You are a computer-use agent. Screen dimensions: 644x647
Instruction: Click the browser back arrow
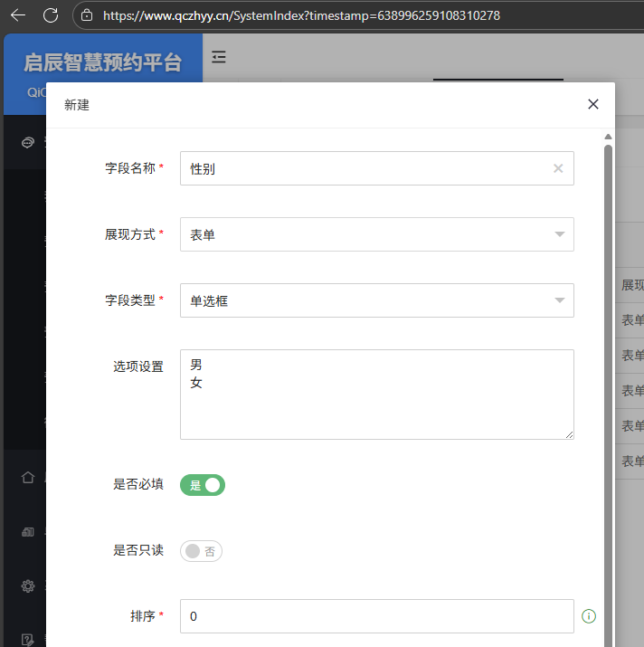click(18, 15)
